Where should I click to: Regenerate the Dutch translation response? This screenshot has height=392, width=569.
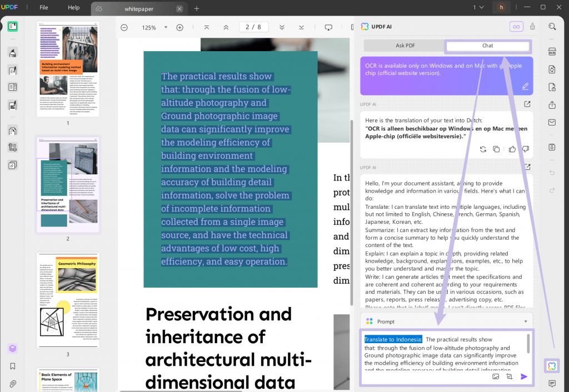483,149
